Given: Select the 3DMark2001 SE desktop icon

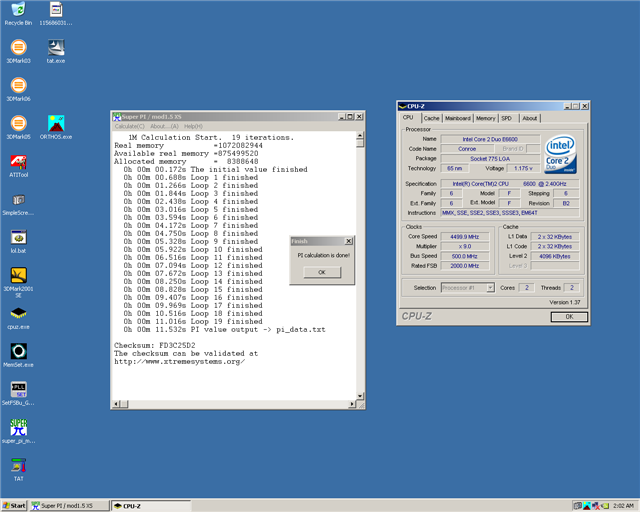Looking at the screenshot, I should 18,275.
